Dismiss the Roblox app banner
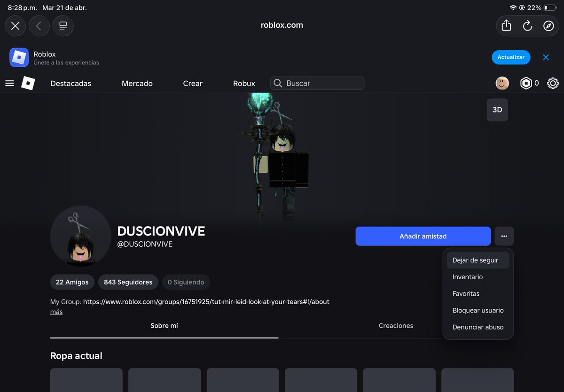The image size is (564, 392). [x=546, y=57]
